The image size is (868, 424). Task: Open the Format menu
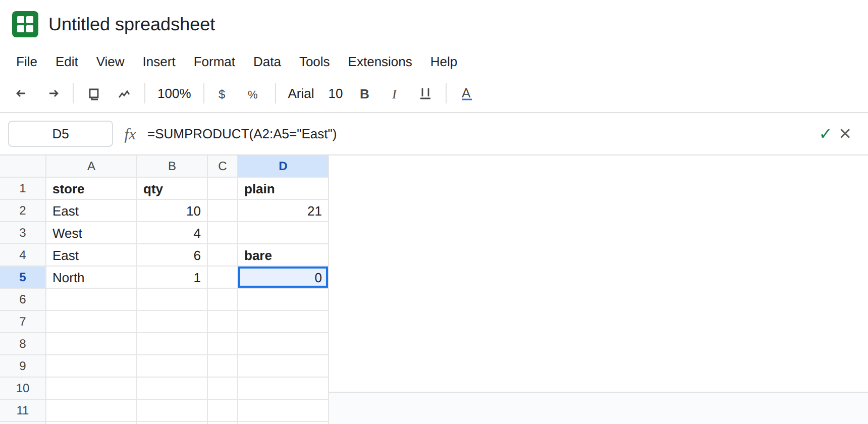click(x=214, y=62)
